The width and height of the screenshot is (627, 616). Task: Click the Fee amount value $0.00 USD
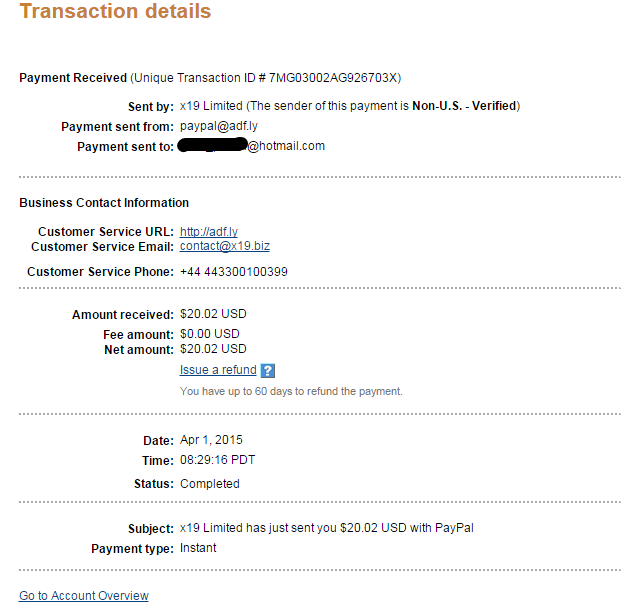coord(210,334)
